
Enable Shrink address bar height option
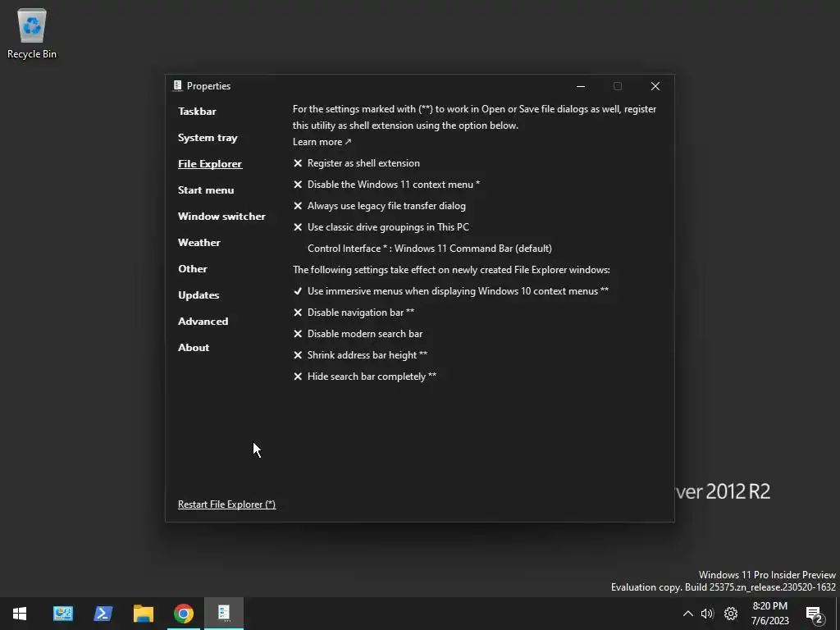pyautogui.click(x=361, y=355)
